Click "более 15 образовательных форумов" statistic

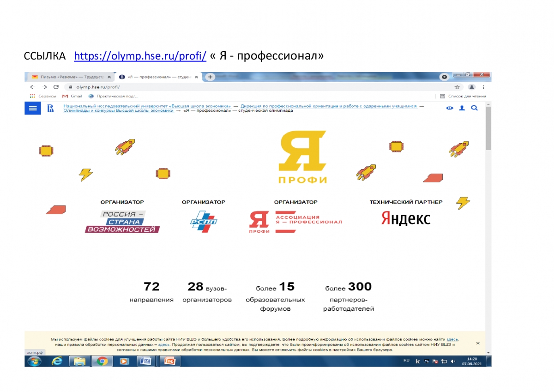click(275, 297)
